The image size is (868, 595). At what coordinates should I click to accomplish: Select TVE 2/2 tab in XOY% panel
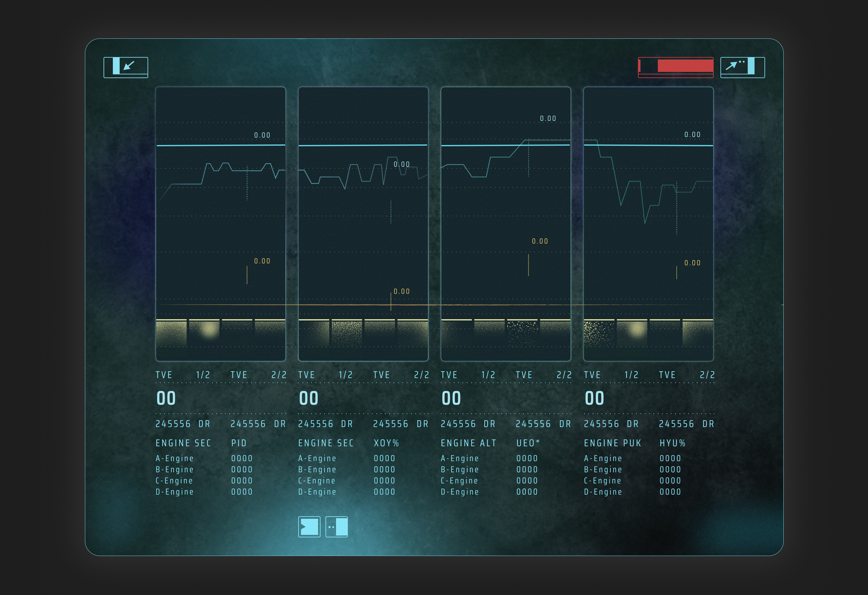coord(401,375)
